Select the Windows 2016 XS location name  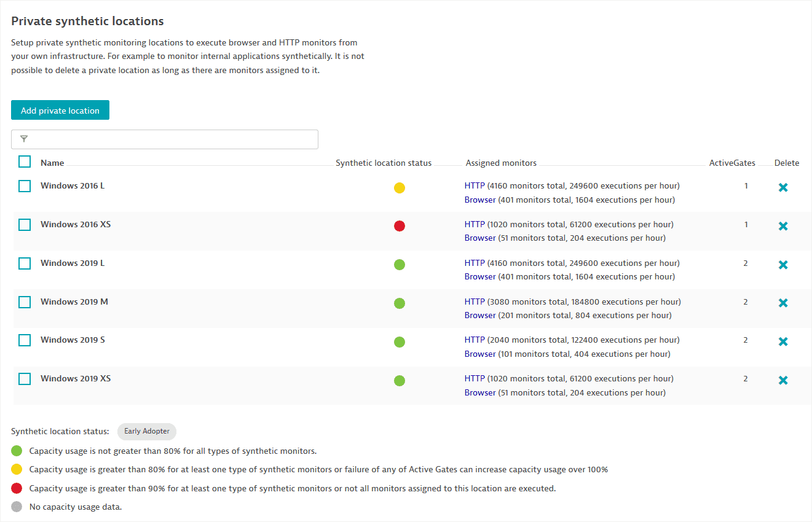pyautogui.click(x=76, y=224)
